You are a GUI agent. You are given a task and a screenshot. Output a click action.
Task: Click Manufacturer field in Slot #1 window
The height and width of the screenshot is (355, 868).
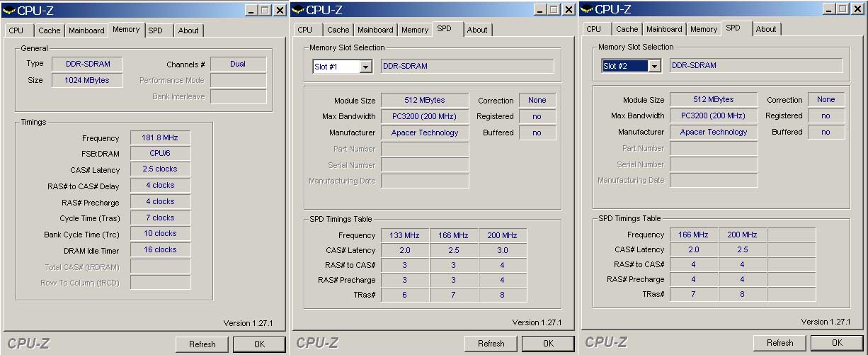click(425, 133)
